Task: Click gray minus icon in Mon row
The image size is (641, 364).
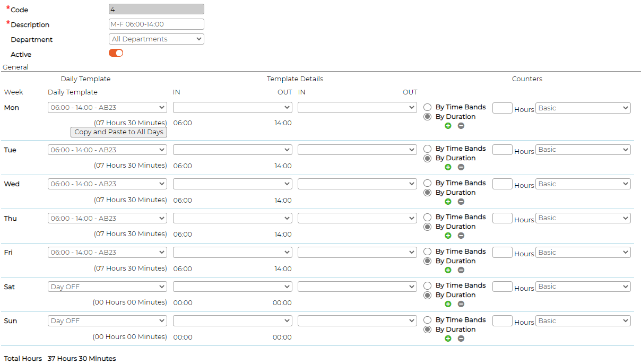Action: [461, 126]
